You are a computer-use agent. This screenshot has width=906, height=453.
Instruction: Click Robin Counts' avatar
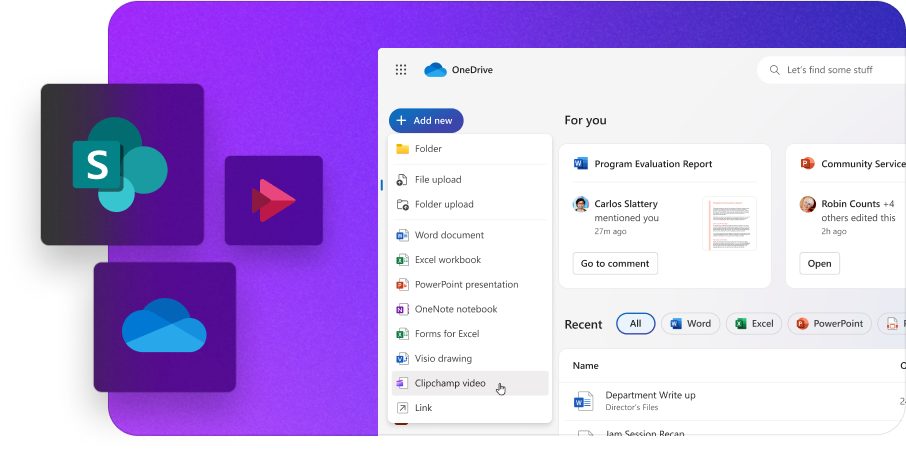point(807,205)
